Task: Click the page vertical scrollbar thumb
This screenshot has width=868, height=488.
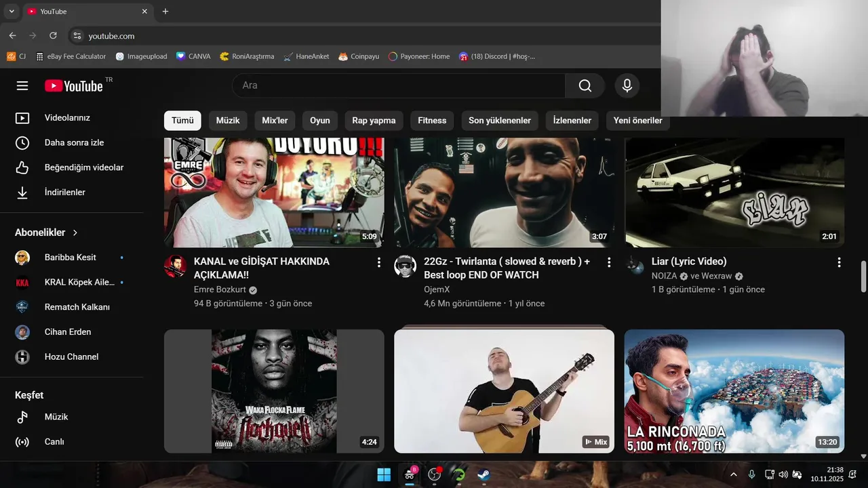Action: 863,277
